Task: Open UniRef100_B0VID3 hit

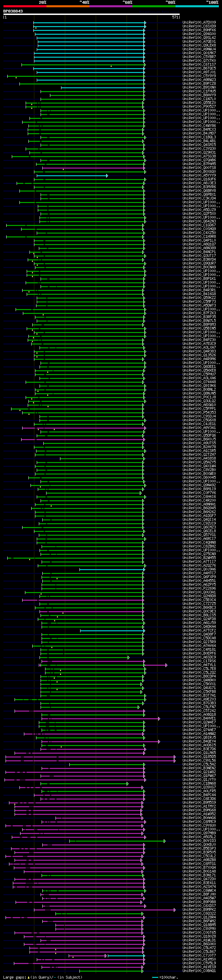Action: [x=199, y=841]
